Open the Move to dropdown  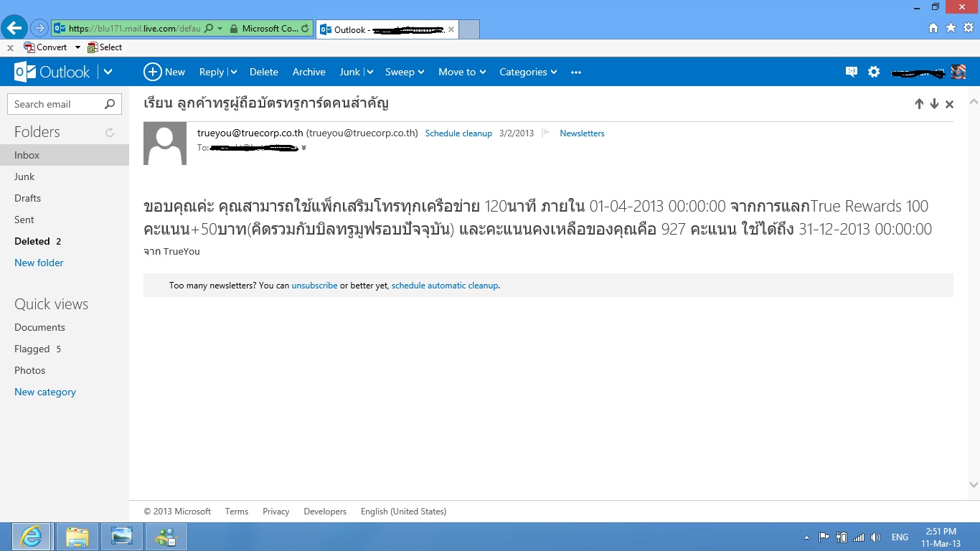pyautogui.click(x=463, y=72)
